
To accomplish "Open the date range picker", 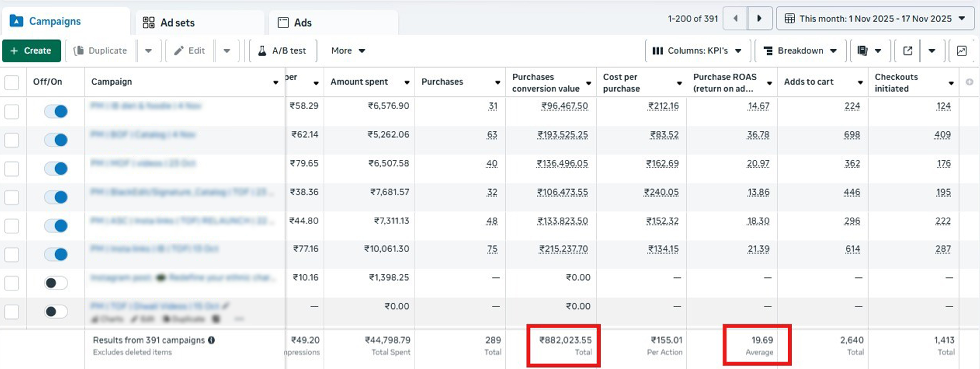I will pyautogui.click(x=875, y=18).
